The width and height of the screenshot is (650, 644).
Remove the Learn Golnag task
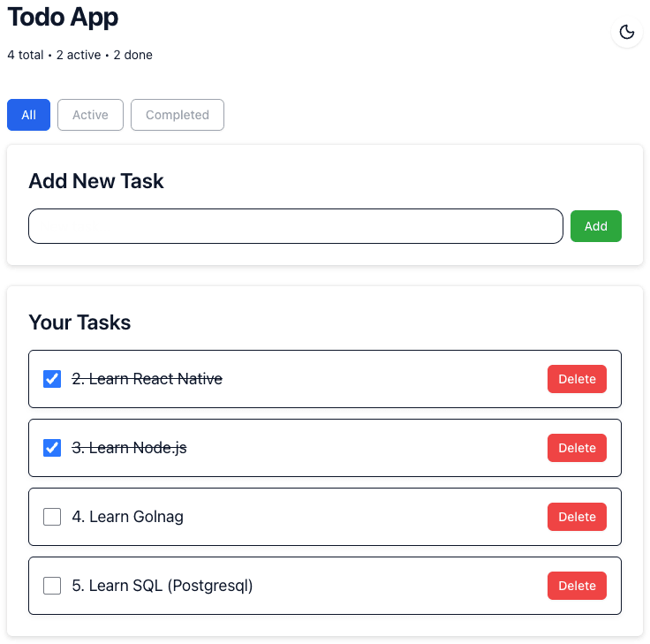[577, 517]
